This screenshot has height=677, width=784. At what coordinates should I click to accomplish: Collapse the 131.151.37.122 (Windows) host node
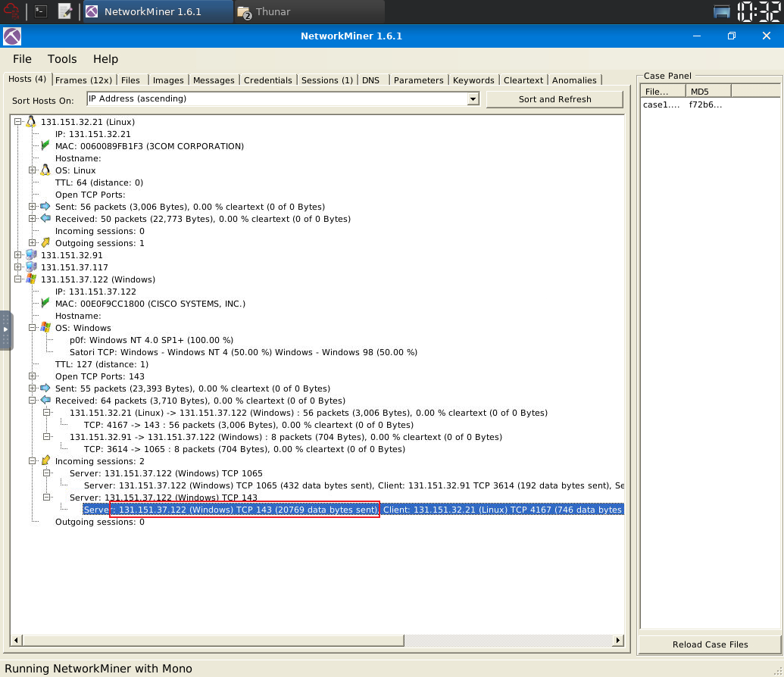18,279
